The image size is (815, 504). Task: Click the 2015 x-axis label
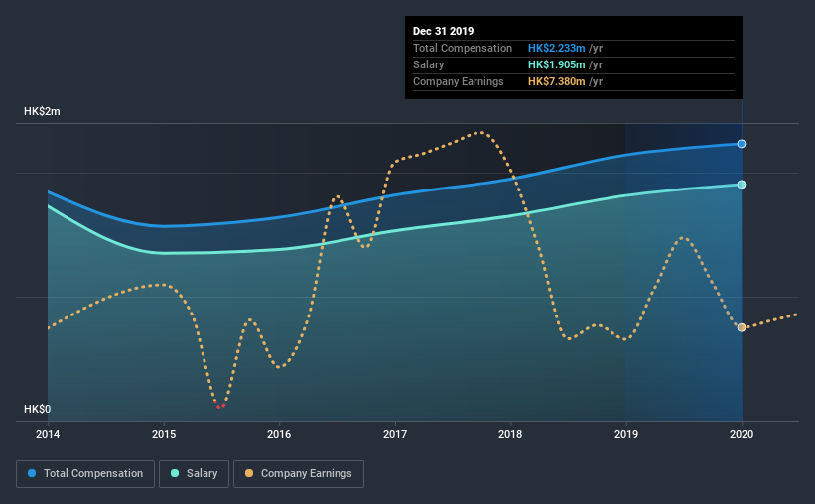pos(164,434)
